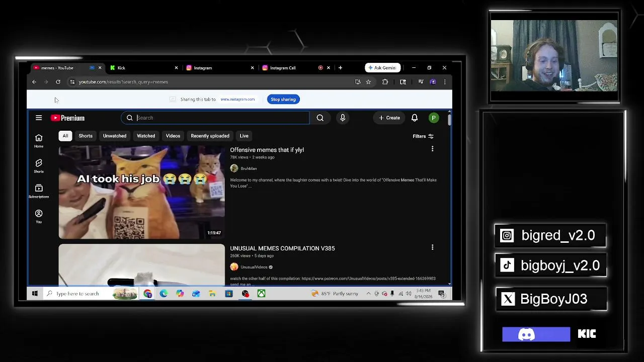Image resolution: width=644 pixels, height=362 pixels.
Task: Select the Recently uploaded filter chip
Action: tap(210, 136)
